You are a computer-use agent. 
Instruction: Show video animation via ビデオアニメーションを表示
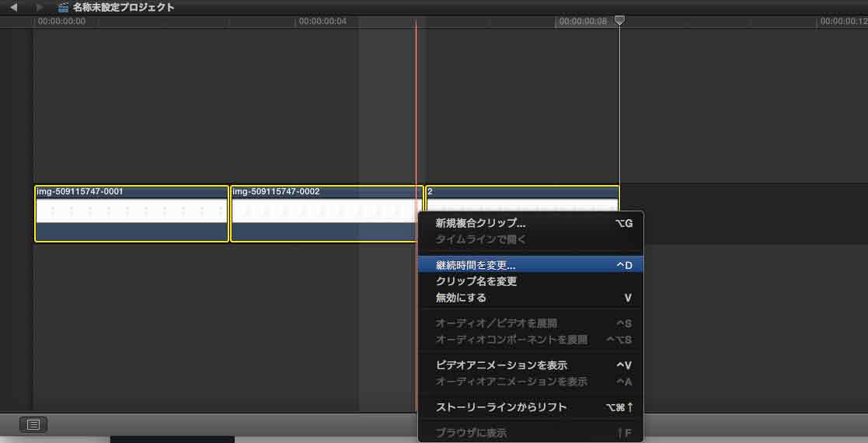click(501, 365)
